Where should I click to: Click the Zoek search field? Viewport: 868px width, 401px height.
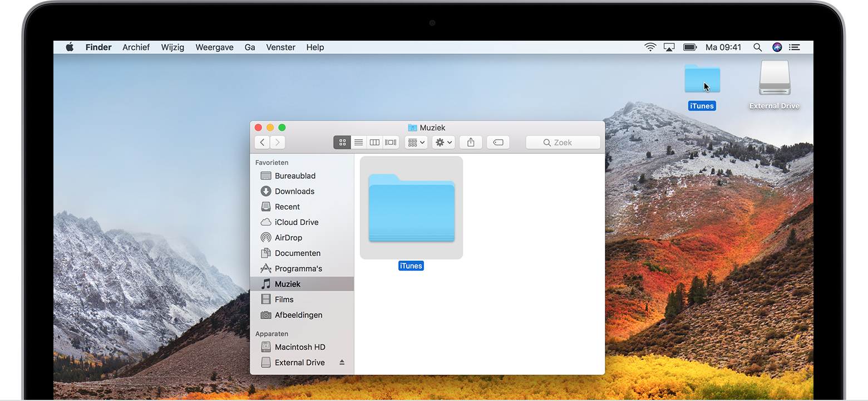(563, 143)
